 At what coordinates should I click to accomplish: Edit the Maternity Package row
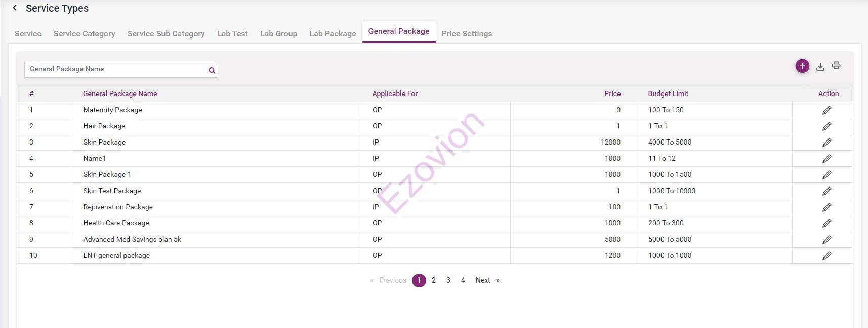click(x=826, y=110)
